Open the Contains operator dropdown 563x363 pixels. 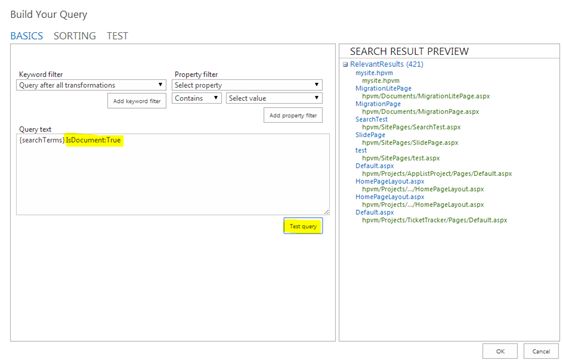pos(196,98)
